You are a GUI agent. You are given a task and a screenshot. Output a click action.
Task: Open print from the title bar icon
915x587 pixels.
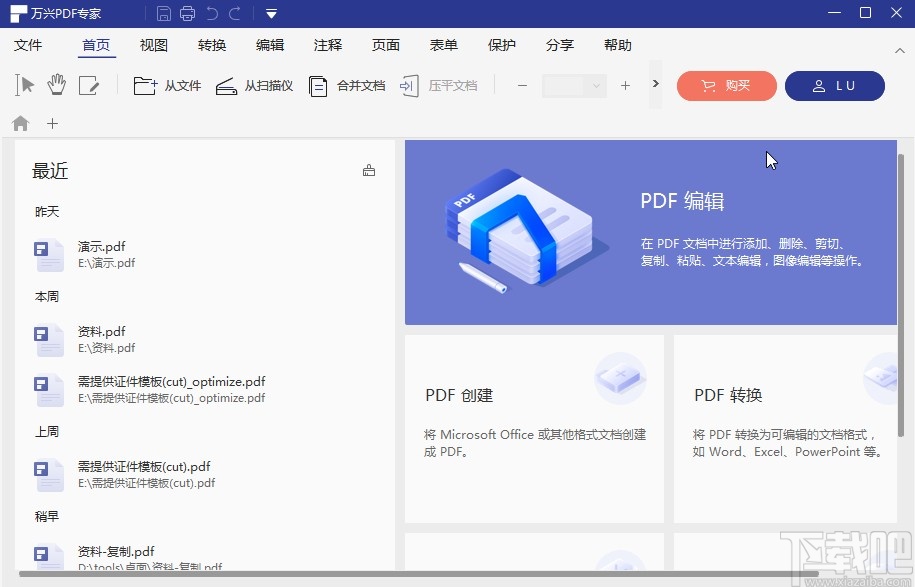tap(186, 13)
